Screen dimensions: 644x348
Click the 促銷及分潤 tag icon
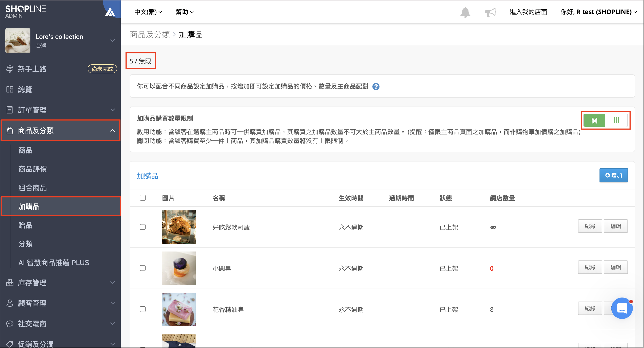[10, 344]
